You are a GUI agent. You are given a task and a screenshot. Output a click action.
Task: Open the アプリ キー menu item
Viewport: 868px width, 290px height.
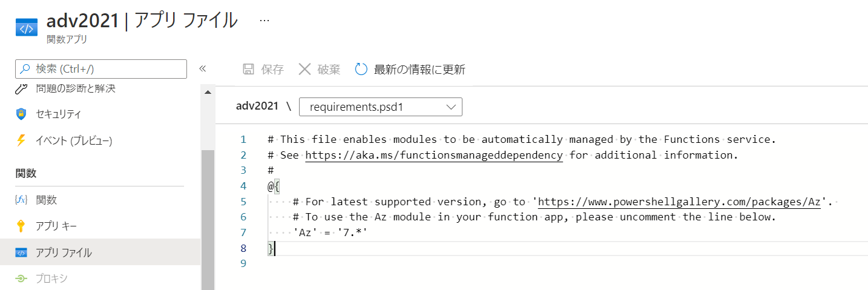(x=56, y=226)
